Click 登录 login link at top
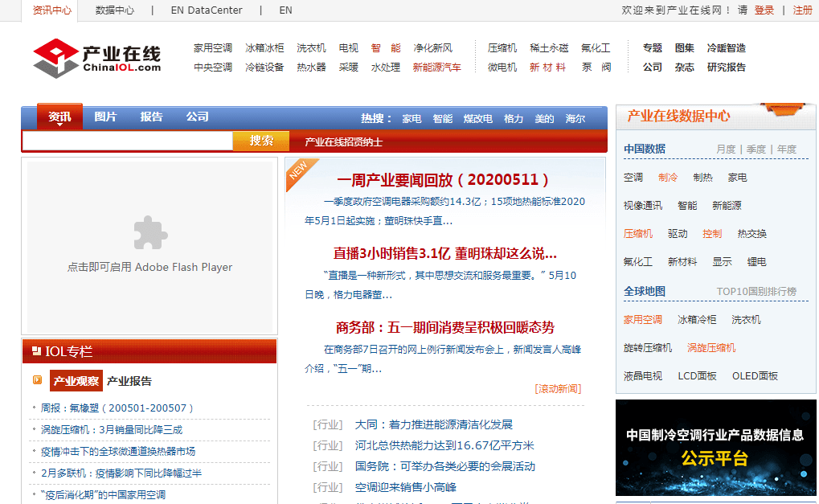The width and height of the screenshot is (819, 504). click(764, 10)
